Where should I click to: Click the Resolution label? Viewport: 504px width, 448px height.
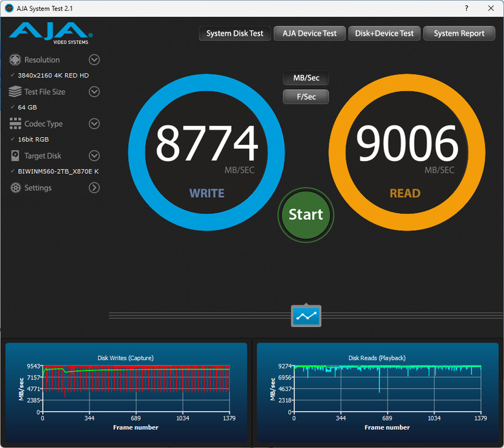(42, 60)
